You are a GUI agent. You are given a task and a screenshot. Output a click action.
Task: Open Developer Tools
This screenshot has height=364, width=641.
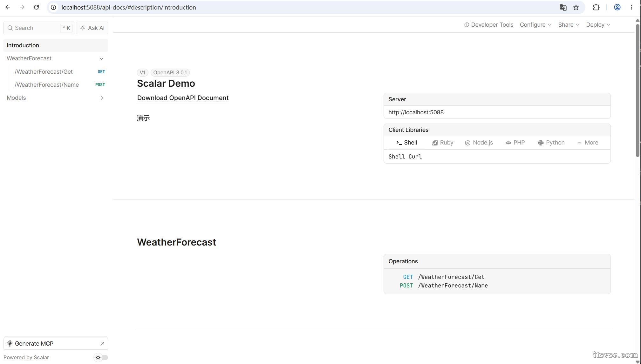489,25
